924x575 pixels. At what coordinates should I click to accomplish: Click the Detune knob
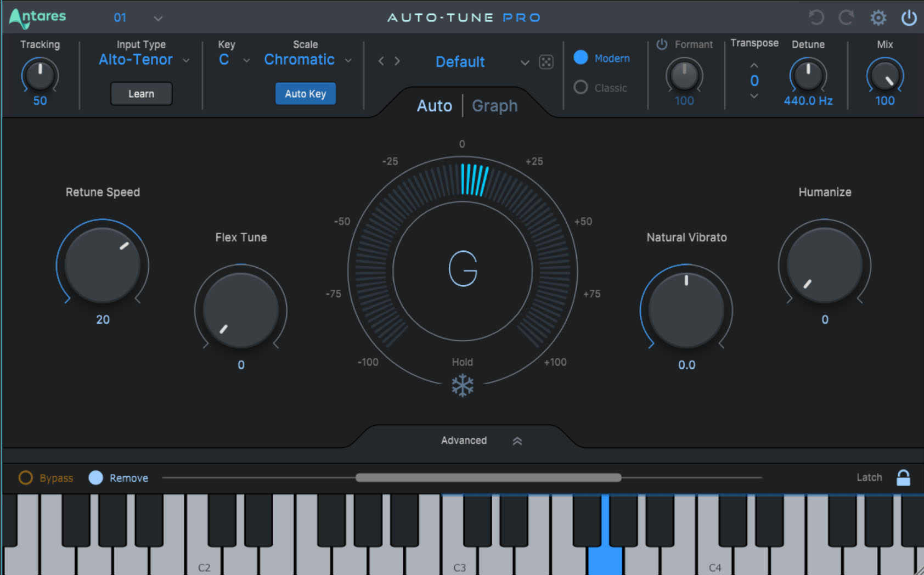point(808,75)
